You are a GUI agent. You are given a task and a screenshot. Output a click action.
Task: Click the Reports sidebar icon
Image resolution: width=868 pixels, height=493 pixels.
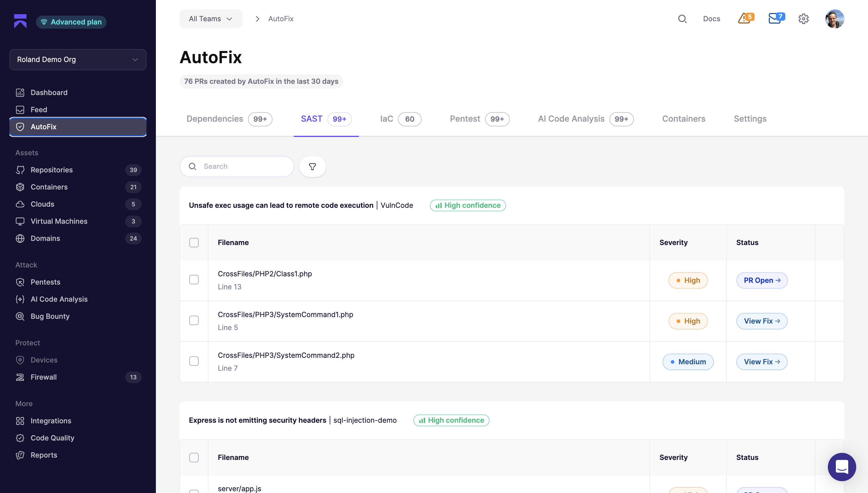click(20, 455)
